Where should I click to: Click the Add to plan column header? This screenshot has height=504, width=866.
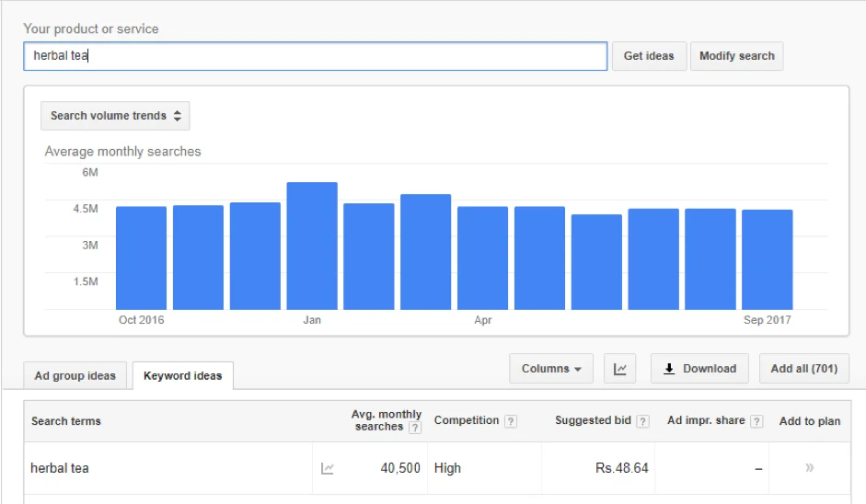(x=810, y=421)
